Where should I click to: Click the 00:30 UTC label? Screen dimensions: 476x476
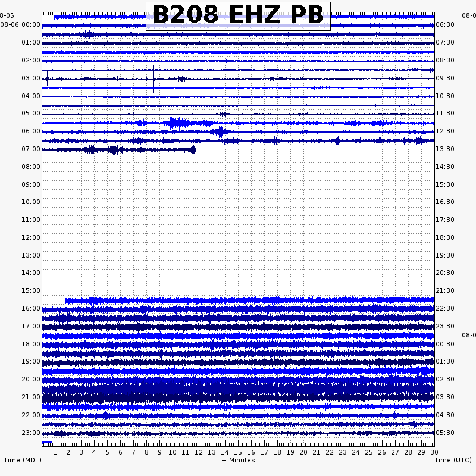445,345
